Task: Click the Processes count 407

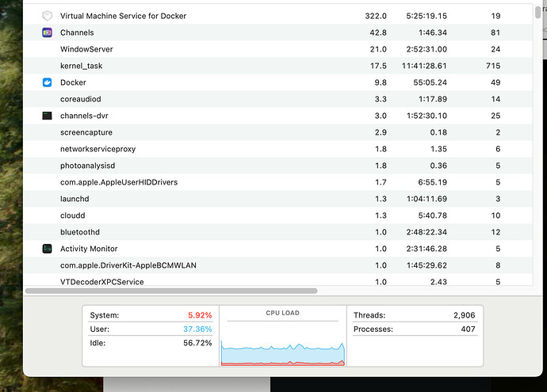Action: (x=468, y=329)
